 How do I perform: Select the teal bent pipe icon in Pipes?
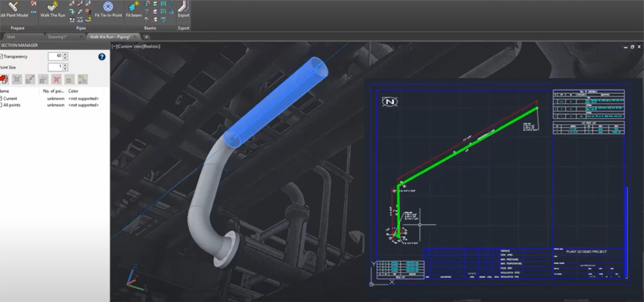[72, 11]
